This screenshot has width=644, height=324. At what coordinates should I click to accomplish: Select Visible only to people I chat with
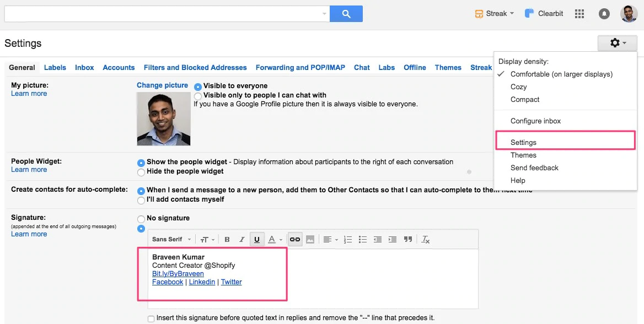[x=198, y=96]
